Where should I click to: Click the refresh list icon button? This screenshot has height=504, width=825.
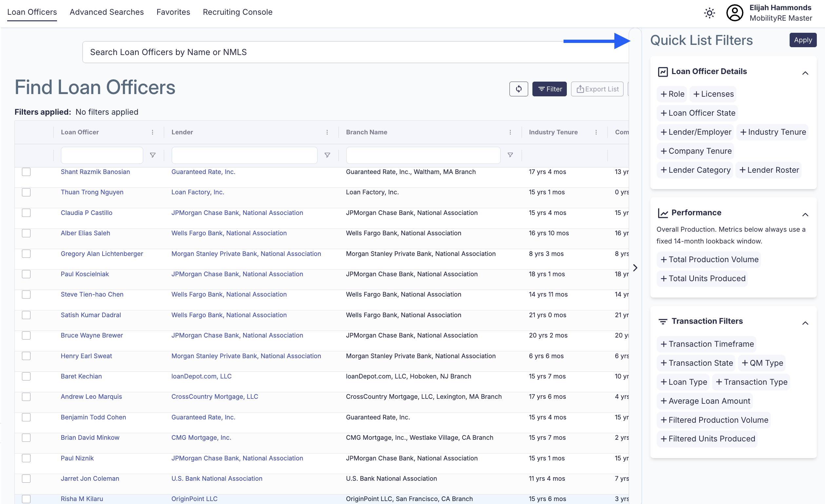[x=519, y=89]
